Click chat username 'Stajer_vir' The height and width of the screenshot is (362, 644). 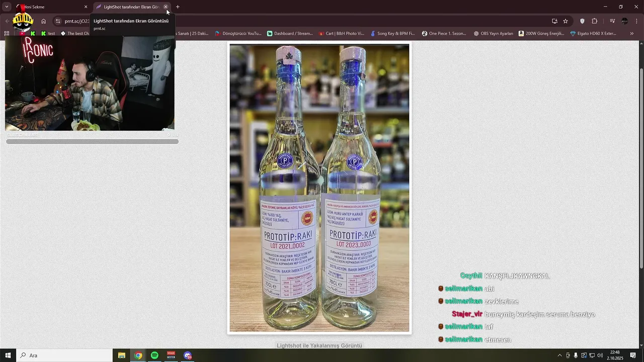coord(467,314)
